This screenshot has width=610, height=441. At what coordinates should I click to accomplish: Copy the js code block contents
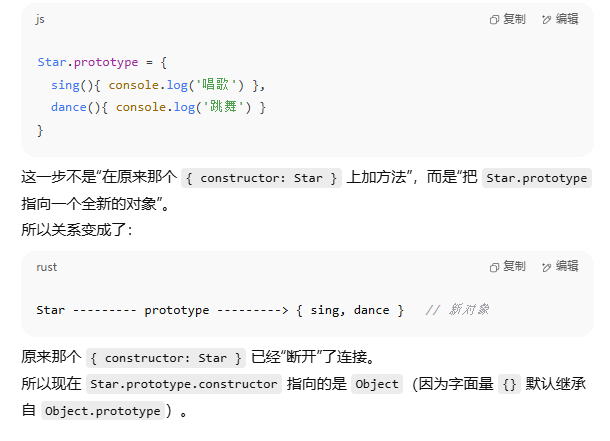(x=508, y=19)
